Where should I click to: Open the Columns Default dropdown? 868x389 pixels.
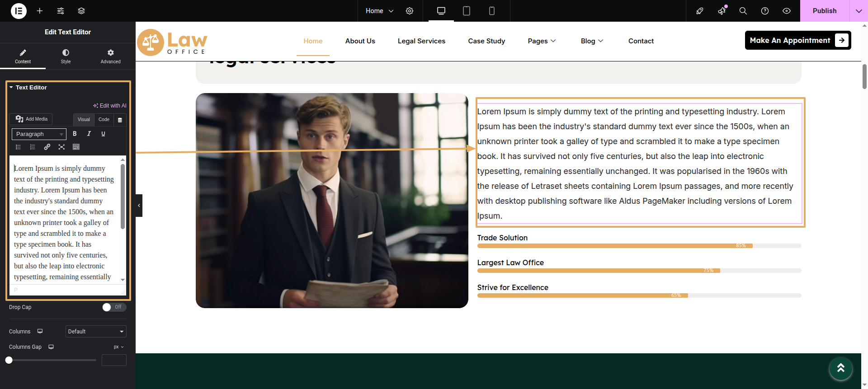point(96,332)
